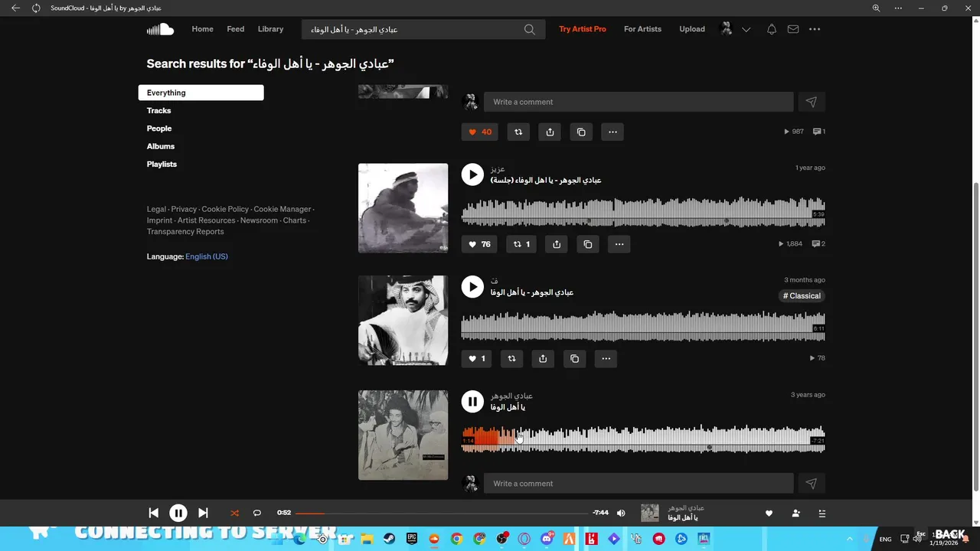Open the next-up queue icon
Image resolution: width=980 pixels, height=551 pixels.
click(x=822, y=513)
